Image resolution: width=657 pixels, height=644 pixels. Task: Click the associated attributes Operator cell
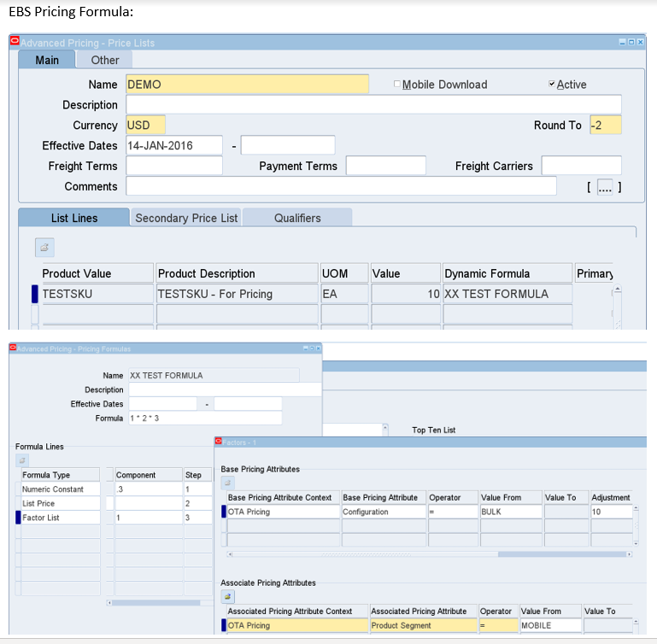click(498, 625)
